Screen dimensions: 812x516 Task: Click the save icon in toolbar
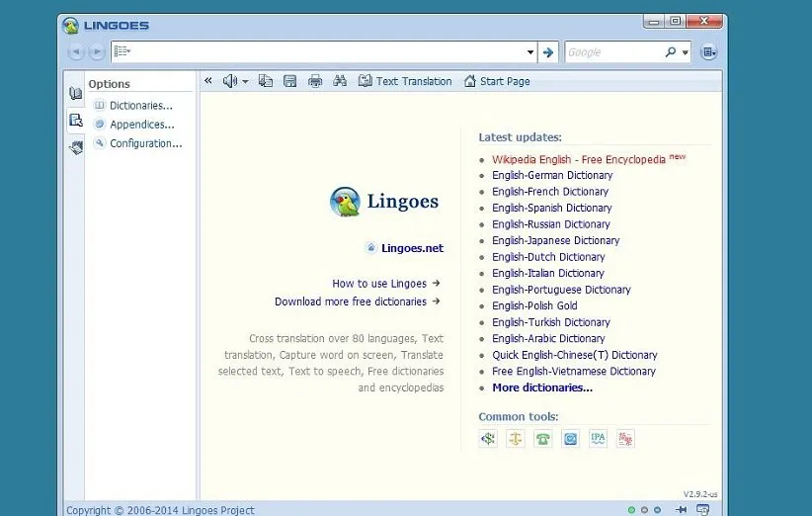[x=290, y=81]
